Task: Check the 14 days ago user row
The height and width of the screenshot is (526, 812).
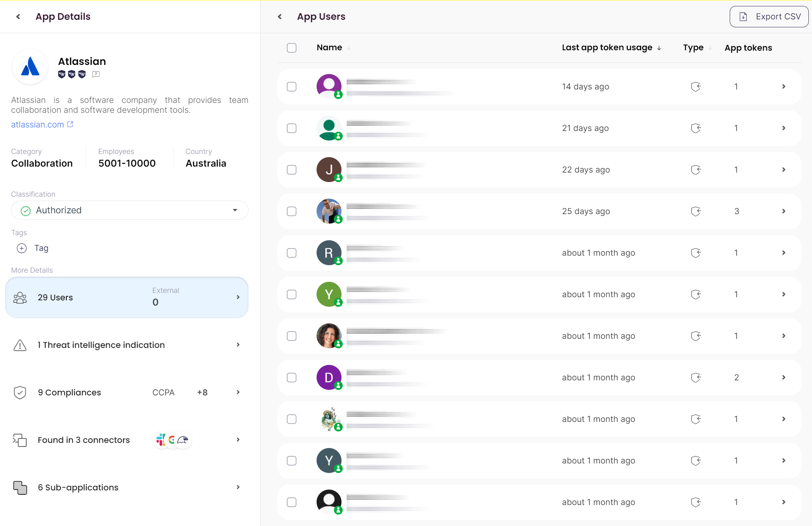Action: click(x=292, y=87)
